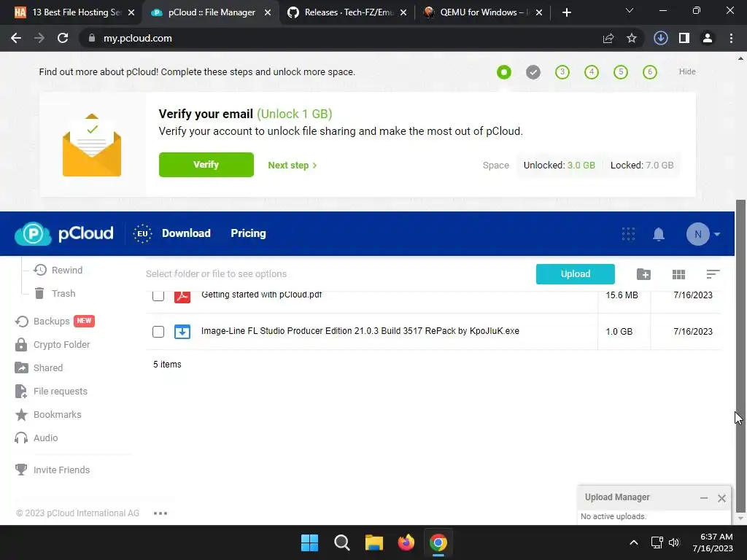747x560 pixels.
Task: Select completed onboarding step 2 checkmark
Action: [533, 72]
